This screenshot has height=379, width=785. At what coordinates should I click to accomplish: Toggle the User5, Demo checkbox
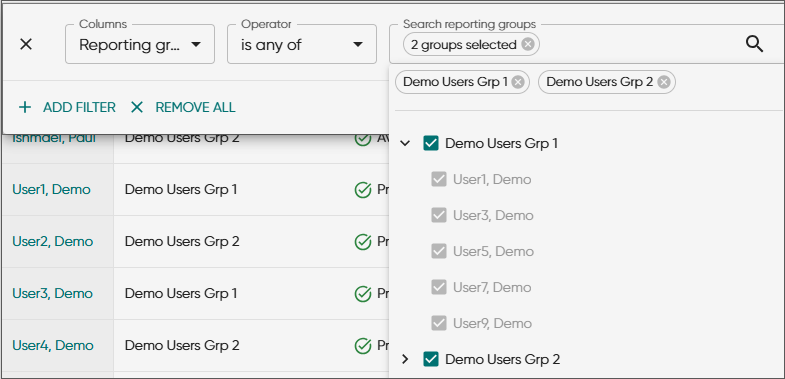(x=439, y=251)
